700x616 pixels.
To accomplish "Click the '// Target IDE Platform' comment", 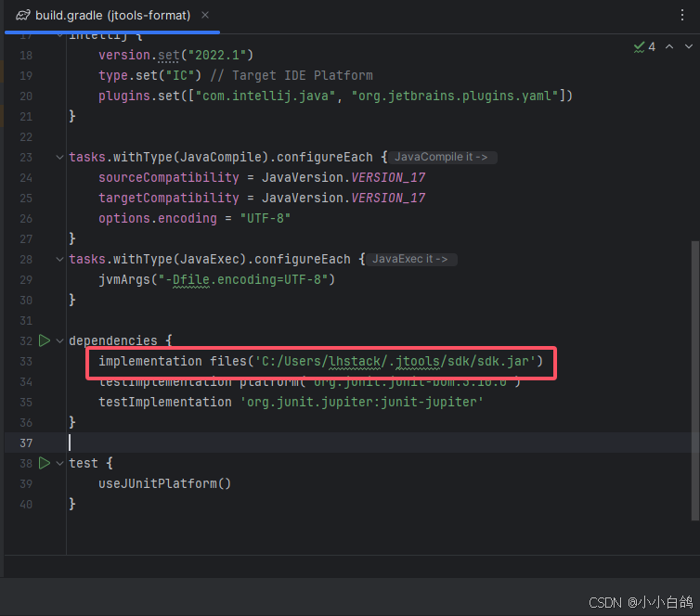I will tap(292, 75).
